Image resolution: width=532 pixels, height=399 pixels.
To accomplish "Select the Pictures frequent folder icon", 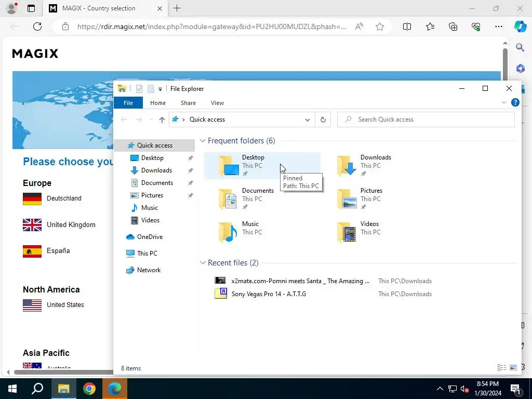I will [x=347, y=199].
